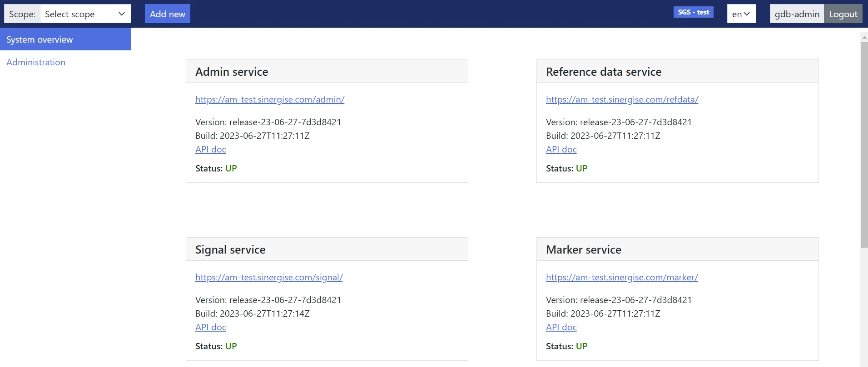Click the gdb-admin user label

pos(797,14)
